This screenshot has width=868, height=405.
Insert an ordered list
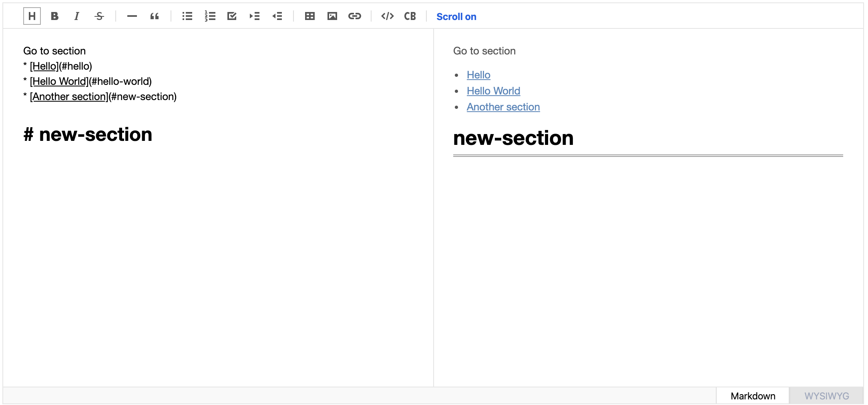[210, 16]
